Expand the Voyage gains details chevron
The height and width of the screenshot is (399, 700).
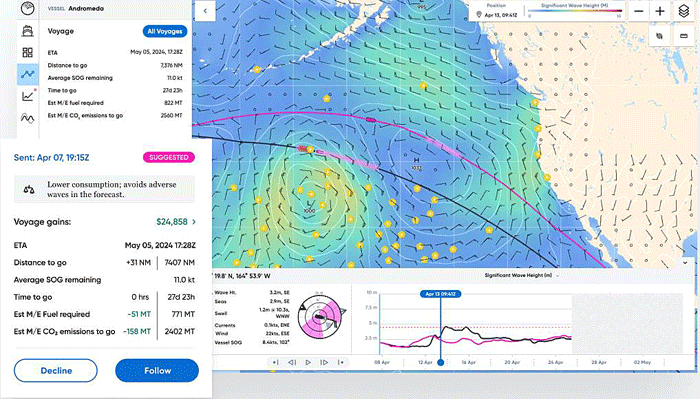point(194,222)
